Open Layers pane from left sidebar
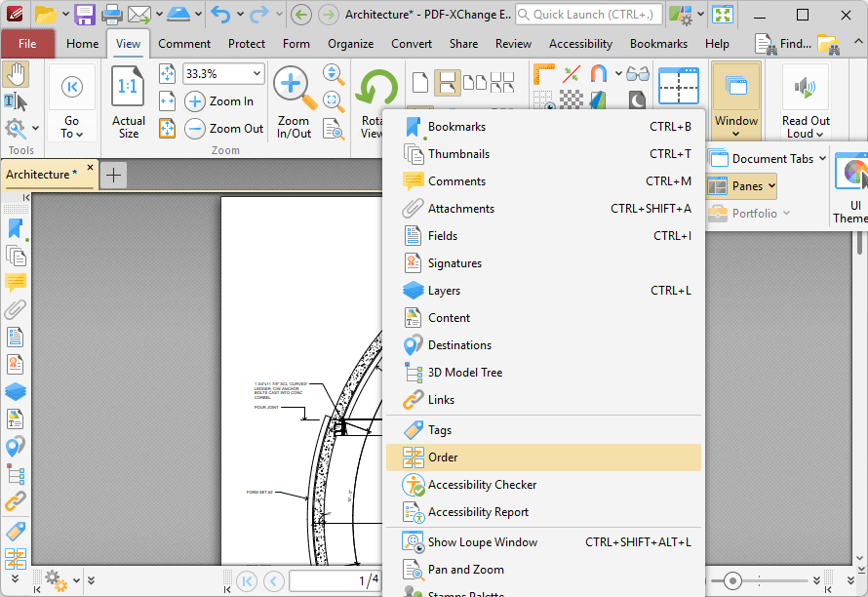868x597 pixels. coord(16,391)
